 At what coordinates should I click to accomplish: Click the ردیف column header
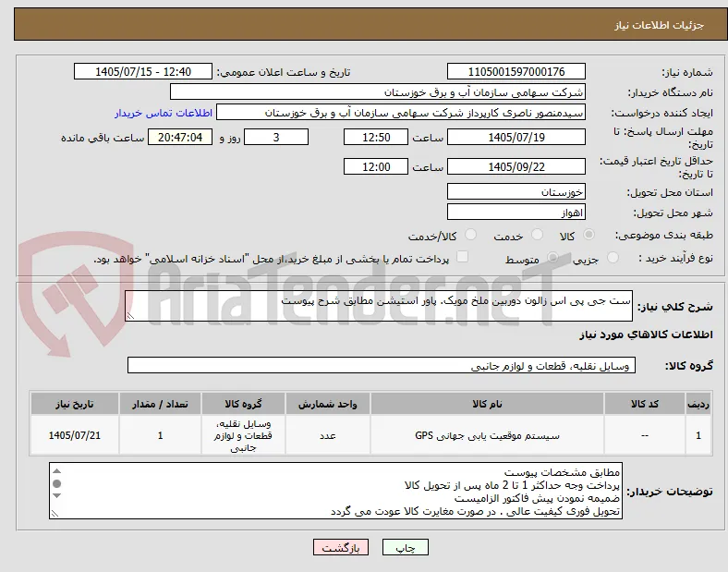698,404
